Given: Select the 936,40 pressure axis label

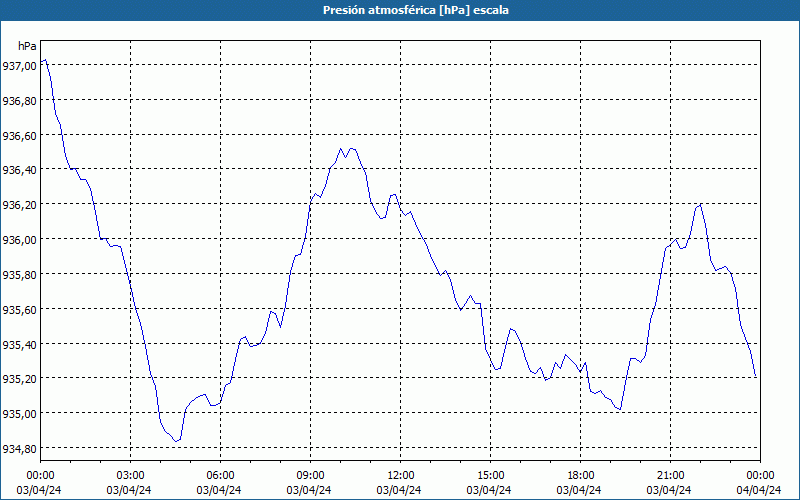Looking at the screenshot, I should tap(19, 170).
